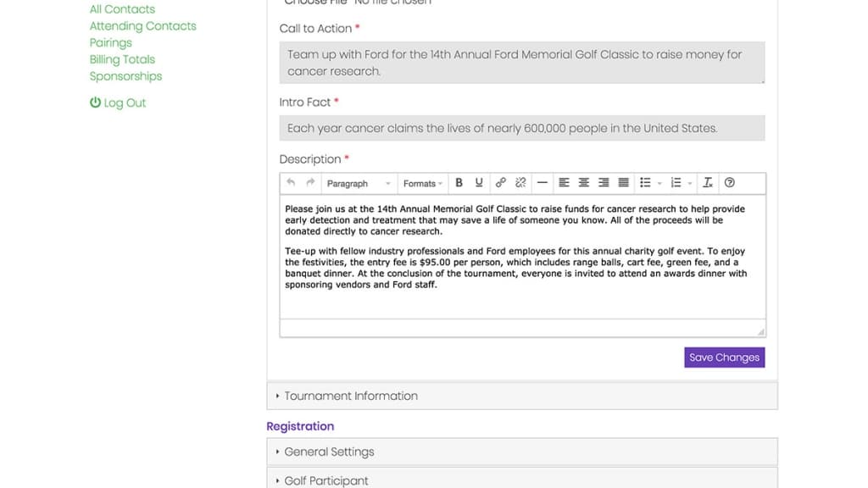868x488 pixels.
Task: Click into the Intro Fact field
Action: click(x=522, y=128)
